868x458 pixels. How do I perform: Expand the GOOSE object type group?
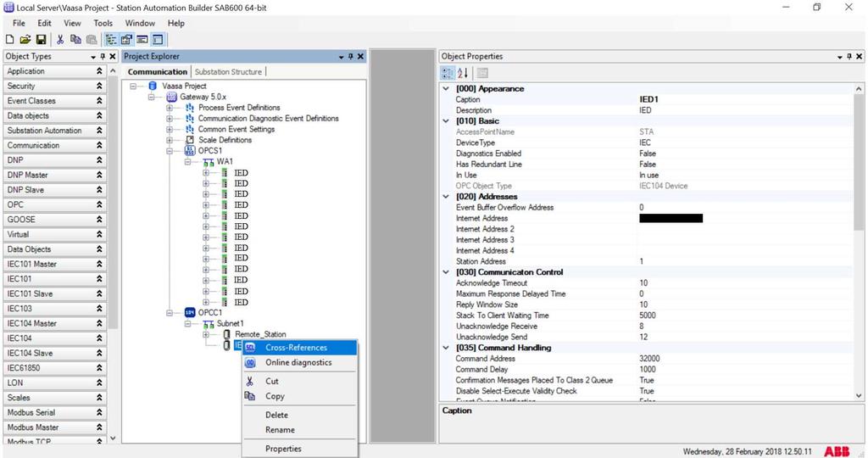point(99,220)
